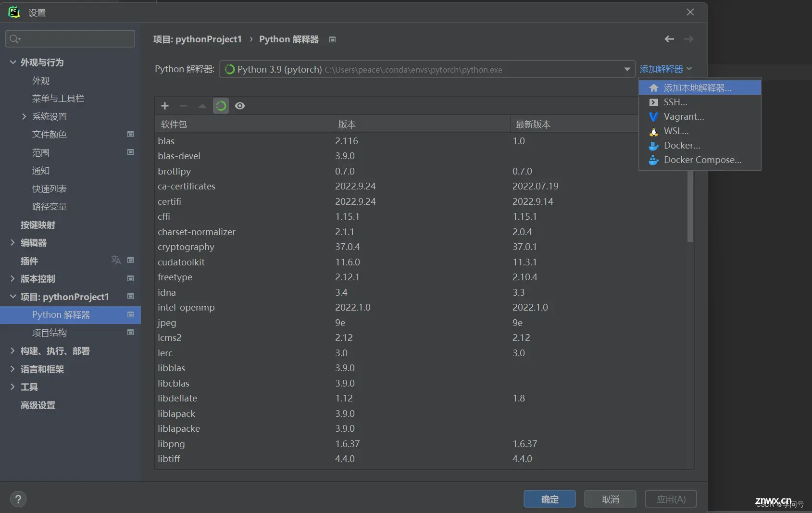
Task: Click the 应用(A) button
Action: tap(671, 499)
